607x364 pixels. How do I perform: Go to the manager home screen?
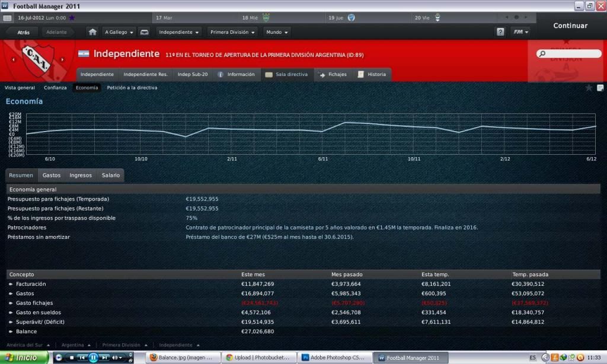click(92, 32)
